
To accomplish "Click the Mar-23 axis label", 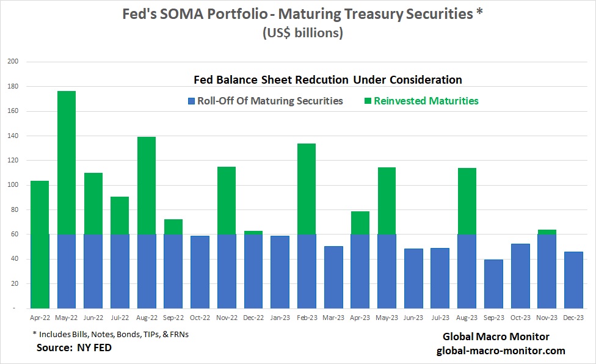I will coord(333,318).
